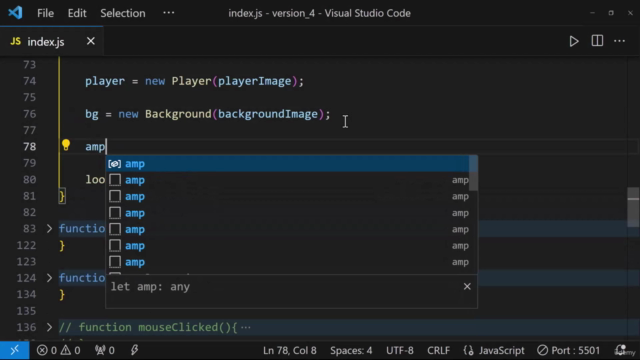
Task: Open the More Actions editor menu
Action: coord(620,41)
